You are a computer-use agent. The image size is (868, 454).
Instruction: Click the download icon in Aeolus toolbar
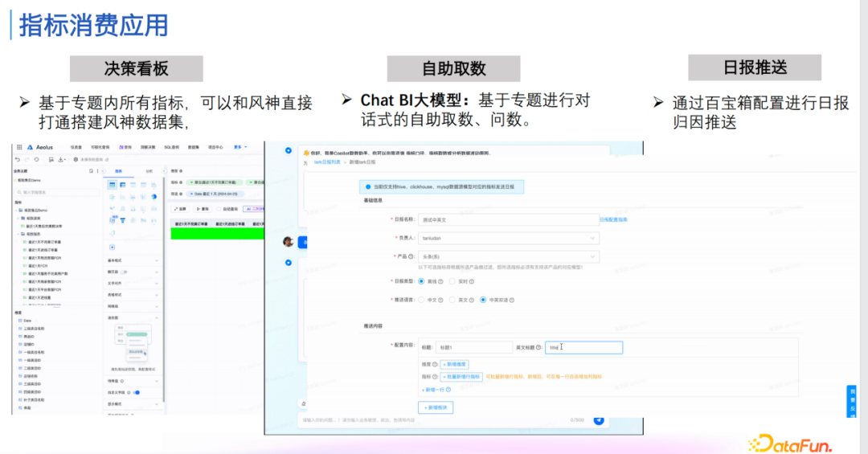(x=61, y=159)
